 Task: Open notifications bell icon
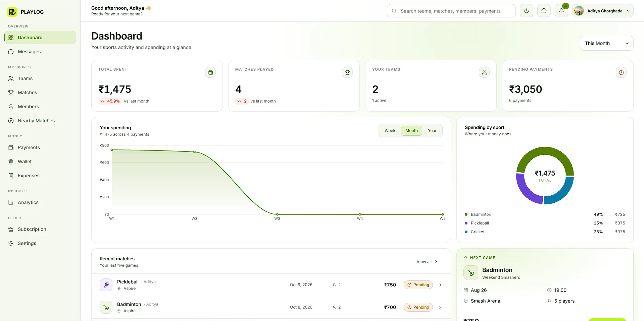[x=561, y=11]
